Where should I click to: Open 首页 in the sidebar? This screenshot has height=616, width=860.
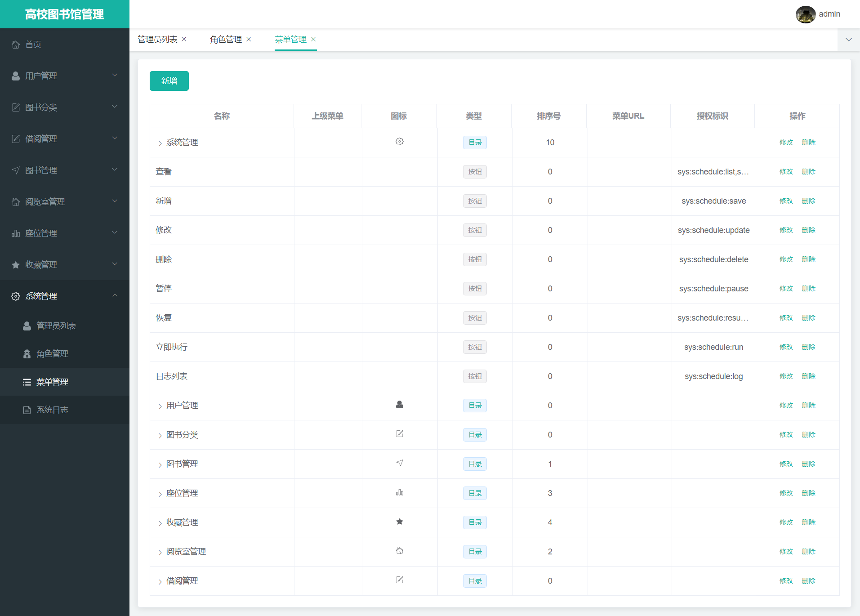(x=65, y=45)
